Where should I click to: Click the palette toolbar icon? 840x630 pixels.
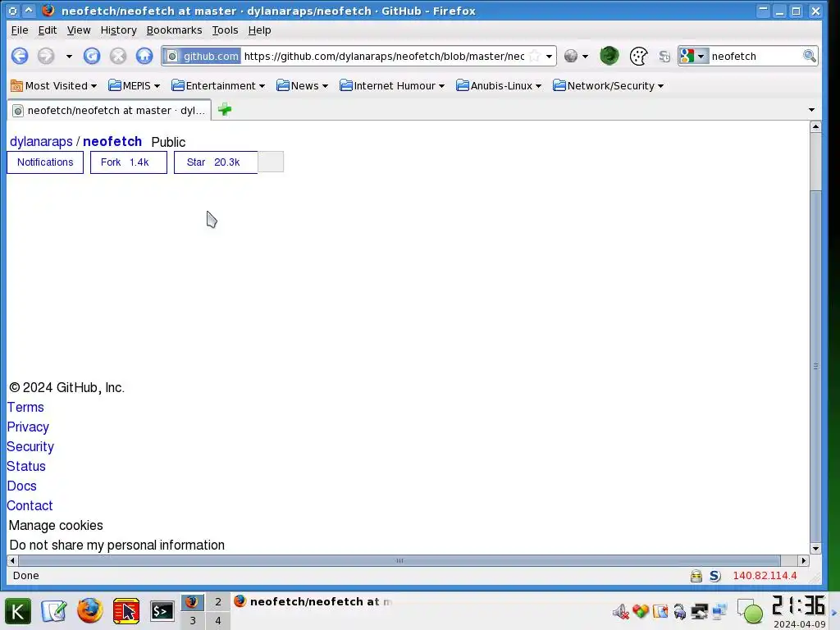coord(638,57)
